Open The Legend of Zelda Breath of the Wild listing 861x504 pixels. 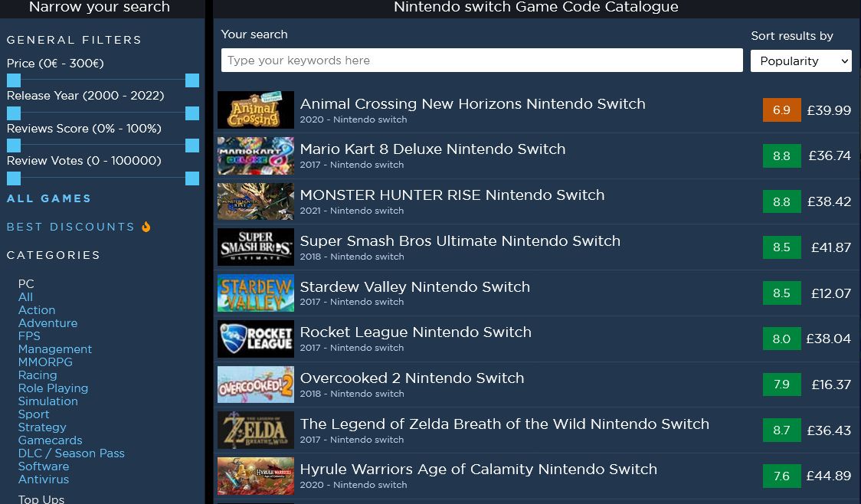click(505, 424)
